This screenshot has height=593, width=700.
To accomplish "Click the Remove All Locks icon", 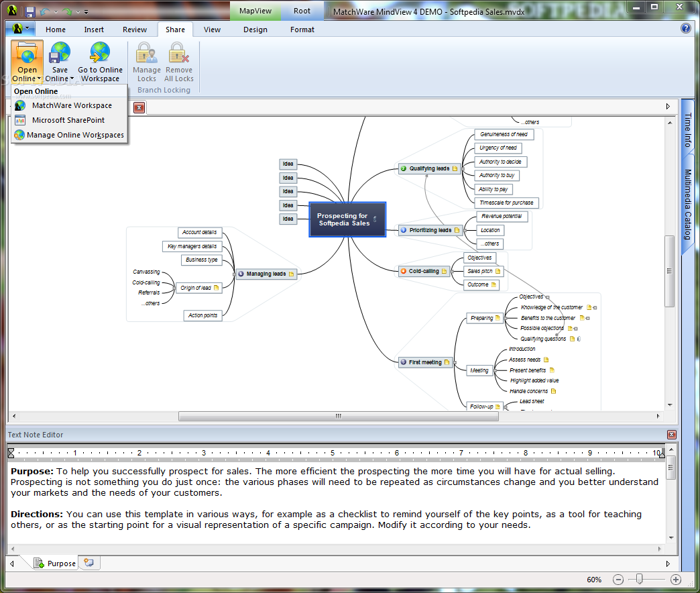I will click(x=178, y=53).
